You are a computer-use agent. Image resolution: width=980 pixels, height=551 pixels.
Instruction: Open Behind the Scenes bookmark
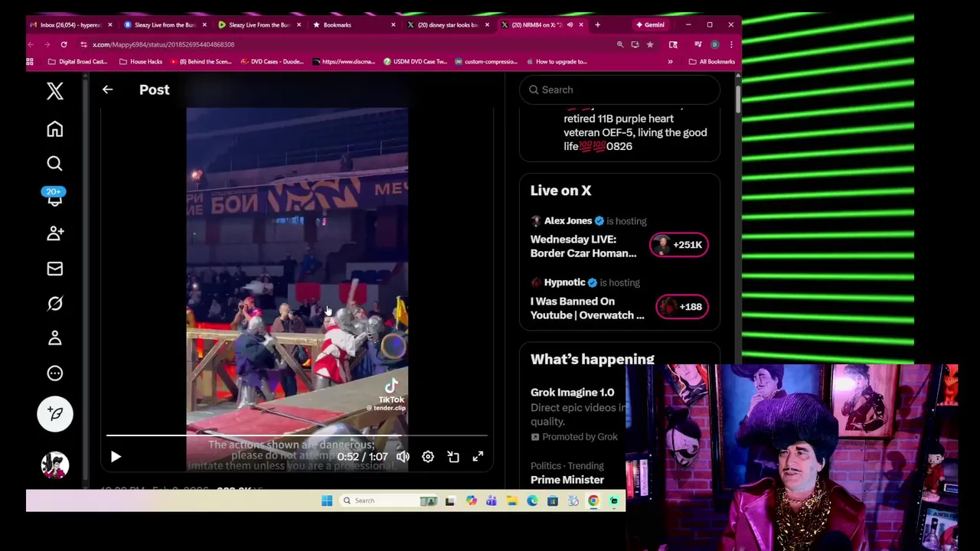coord(201,61)
